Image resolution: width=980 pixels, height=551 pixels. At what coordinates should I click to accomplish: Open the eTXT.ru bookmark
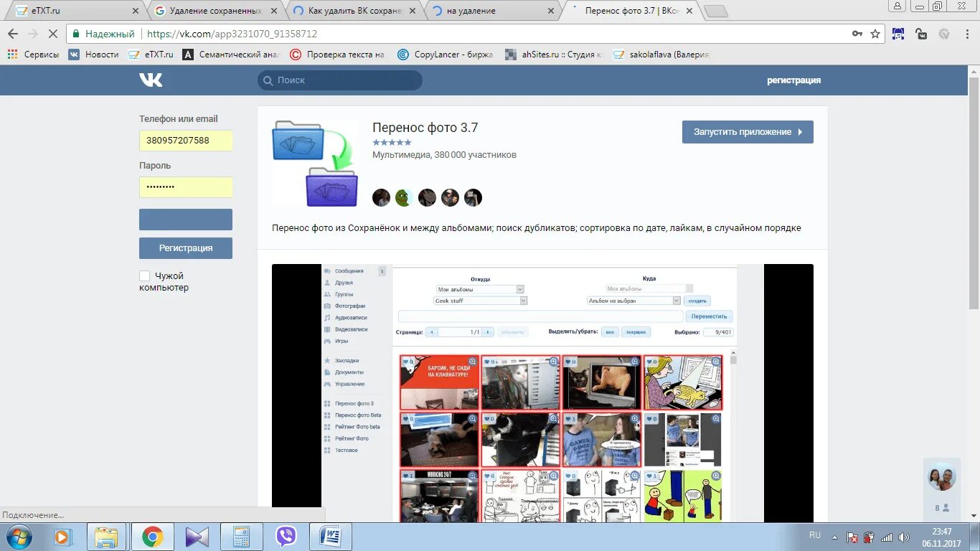[x=151, y=54]
